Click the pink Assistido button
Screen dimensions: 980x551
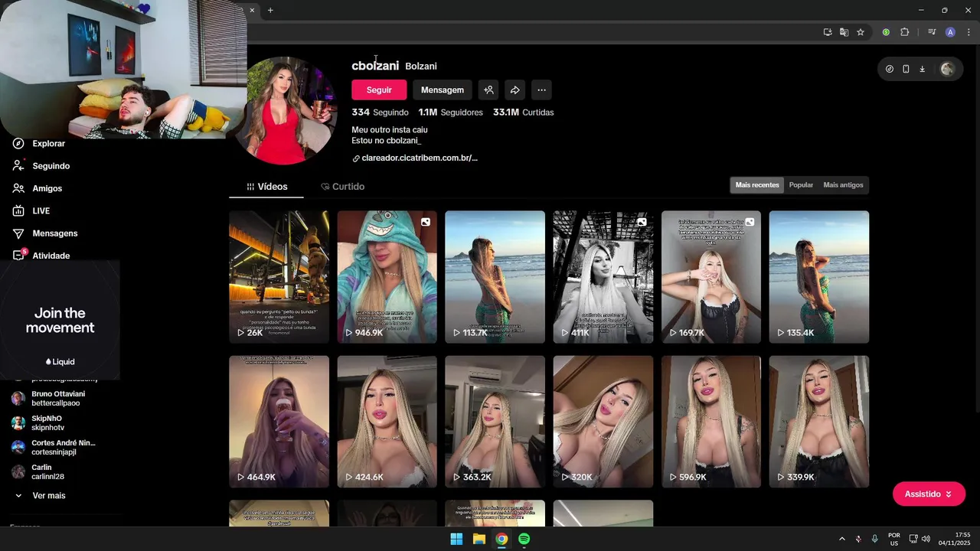tap(929, 494)
